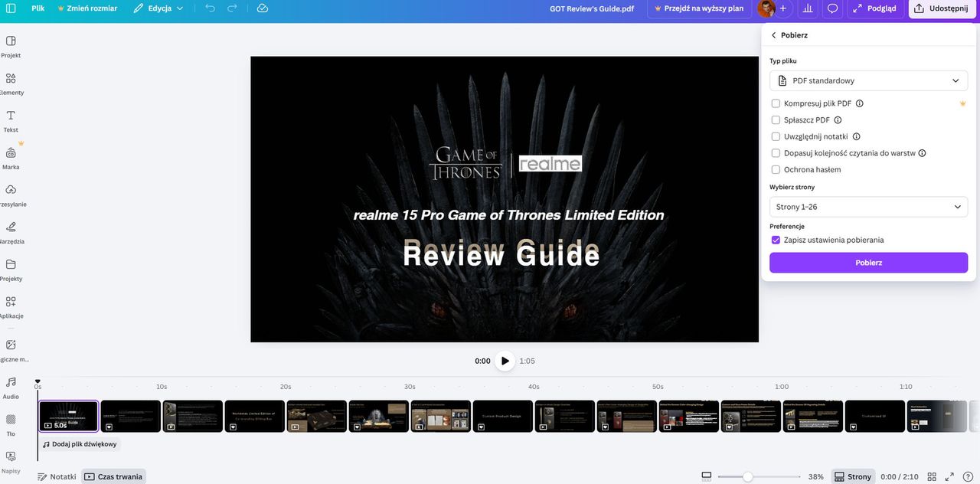Viewport: 980px width, 484px height.
Task: Expand the Edycja mode dropdown
Action: [158, 8]
